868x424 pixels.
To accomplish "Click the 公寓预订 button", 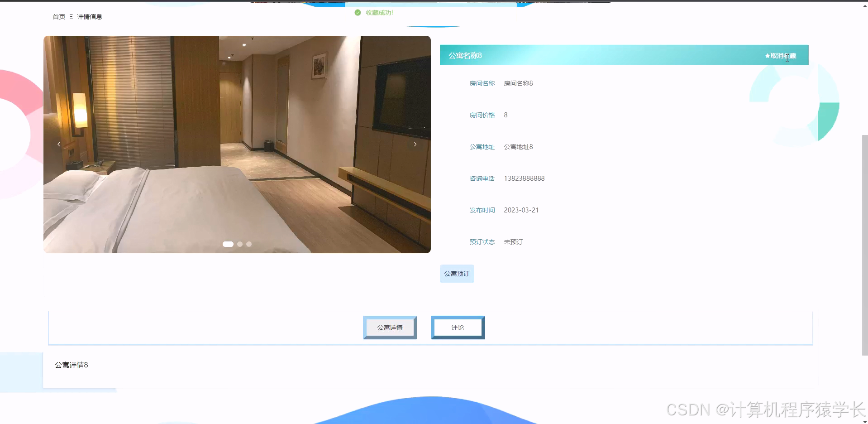I will (457, 274).
